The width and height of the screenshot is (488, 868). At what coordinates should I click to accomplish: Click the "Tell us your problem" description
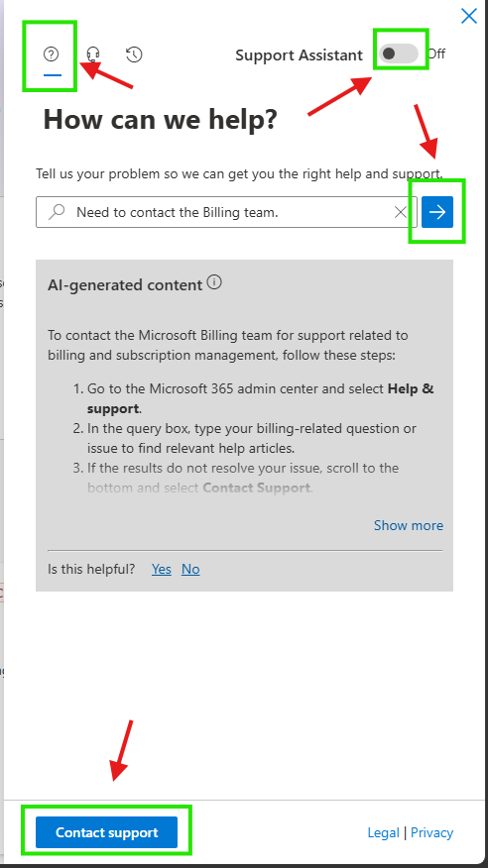(x=239, y=173)
